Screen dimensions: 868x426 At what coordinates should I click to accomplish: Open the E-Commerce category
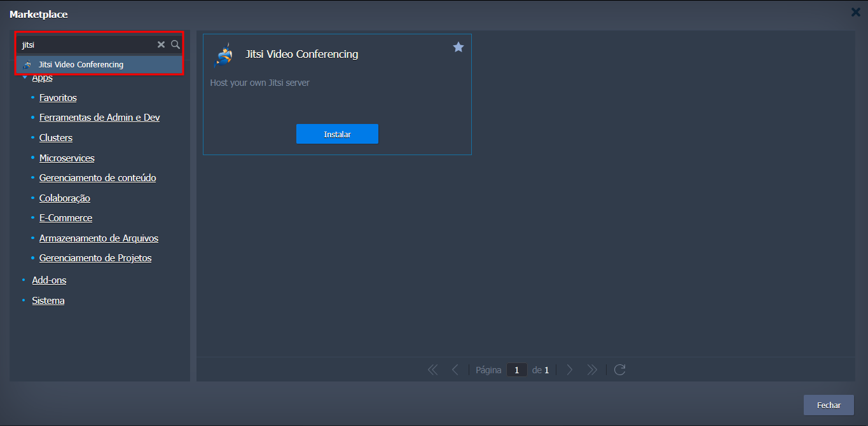(x=65, y=218)
